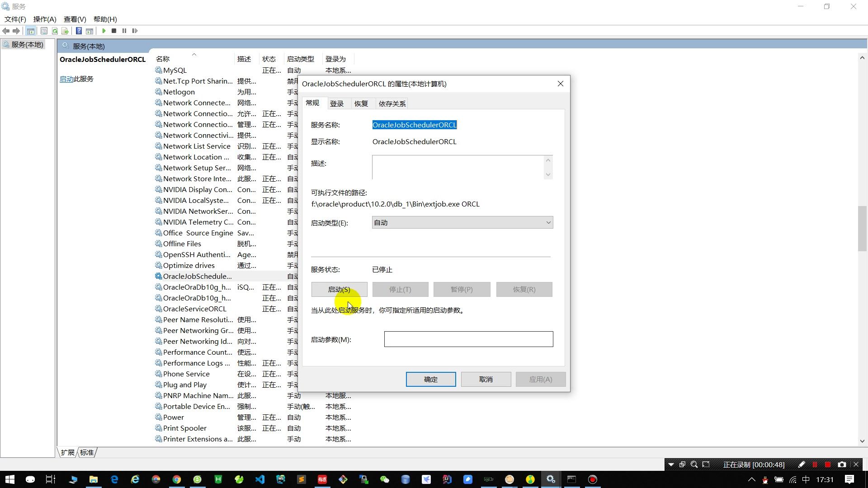Click the 确定 button

tap(431, 379)
